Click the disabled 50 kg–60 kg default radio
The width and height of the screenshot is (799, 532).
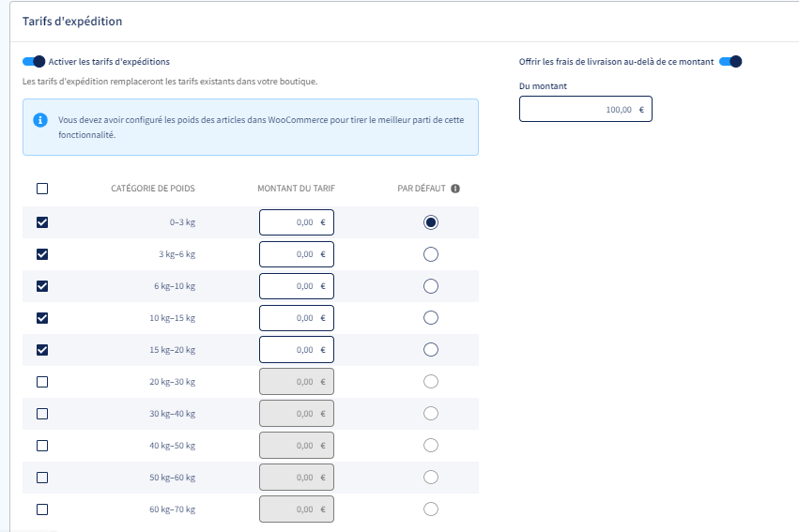431,477
